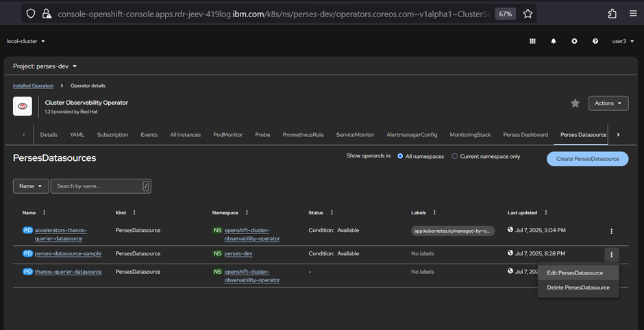Open the Name filter dropdown
This screenshot has width=644, height=330.
(x=31, y=186)
